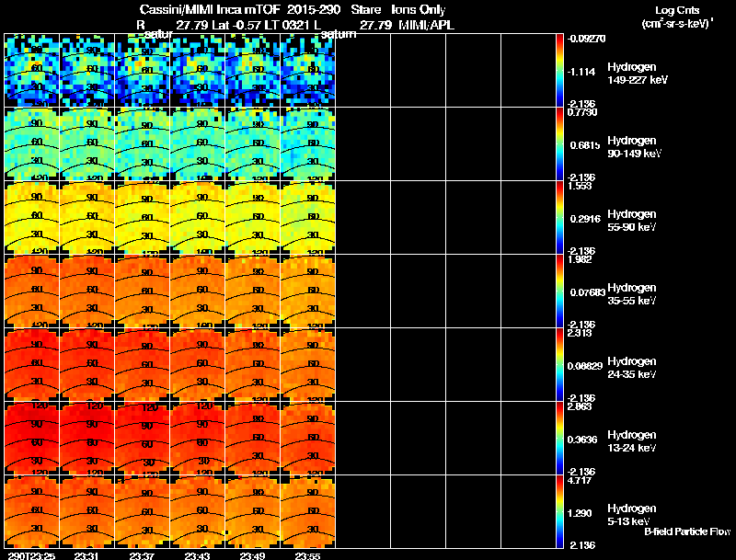
Task: Click the 'Hydrogen 90-149 keV' label
Action: coord(634,147)
